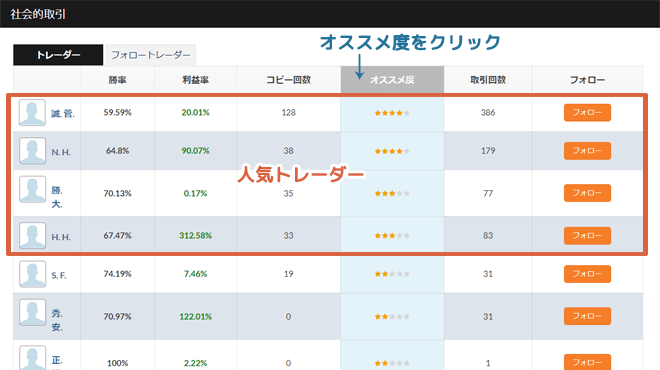Click the オススメ度 column header
Viewport: 660px width, 370px height.
click(392, 80)
